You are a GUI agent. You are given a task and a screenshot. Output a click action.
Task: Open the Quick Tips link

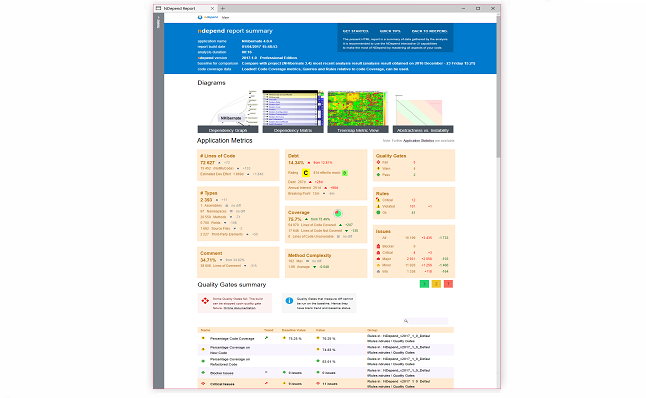click(390, 31)
